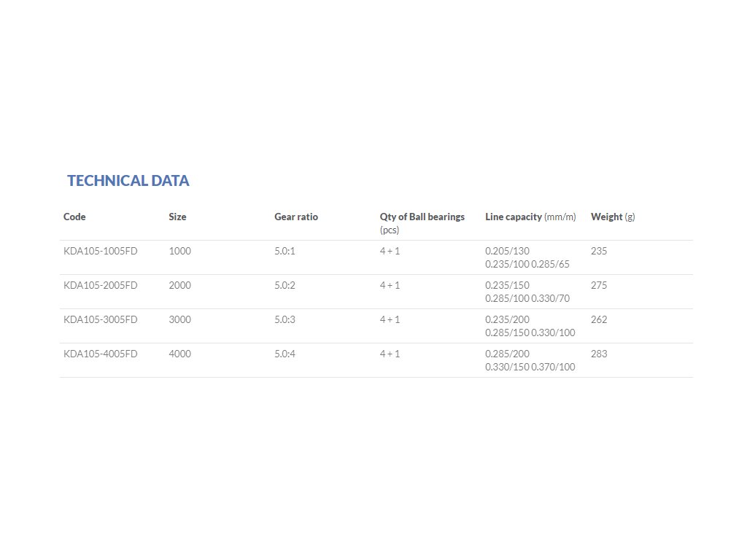Click size value 4000

(179, 354)
